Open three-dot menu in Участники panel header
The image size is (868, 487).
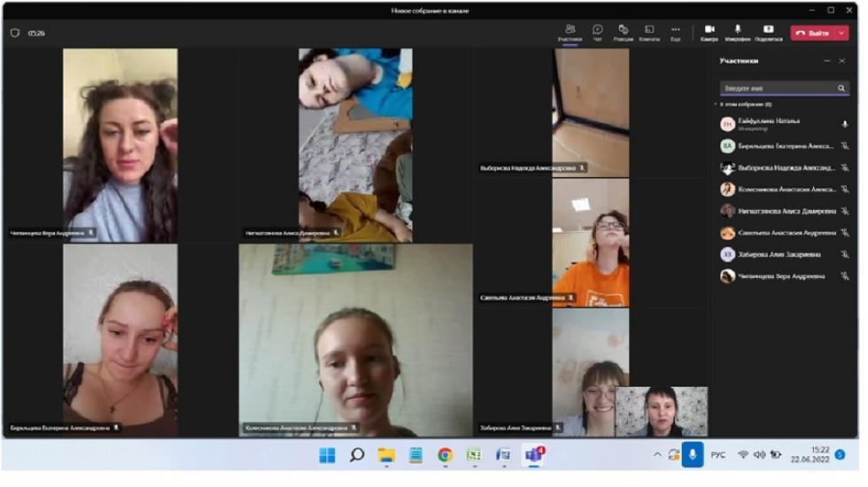pyautogui.click(x=827, y=61)
